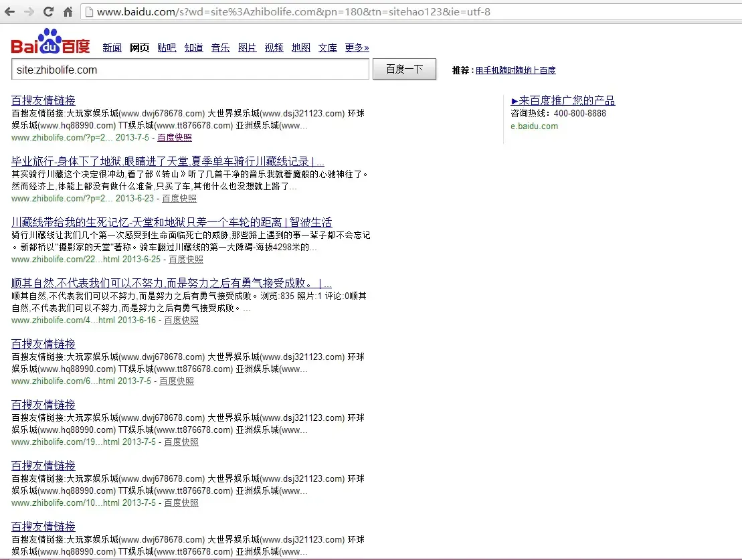
Task: Click green URL www.zhibolife.com/22...html
Action: point(66,260)
